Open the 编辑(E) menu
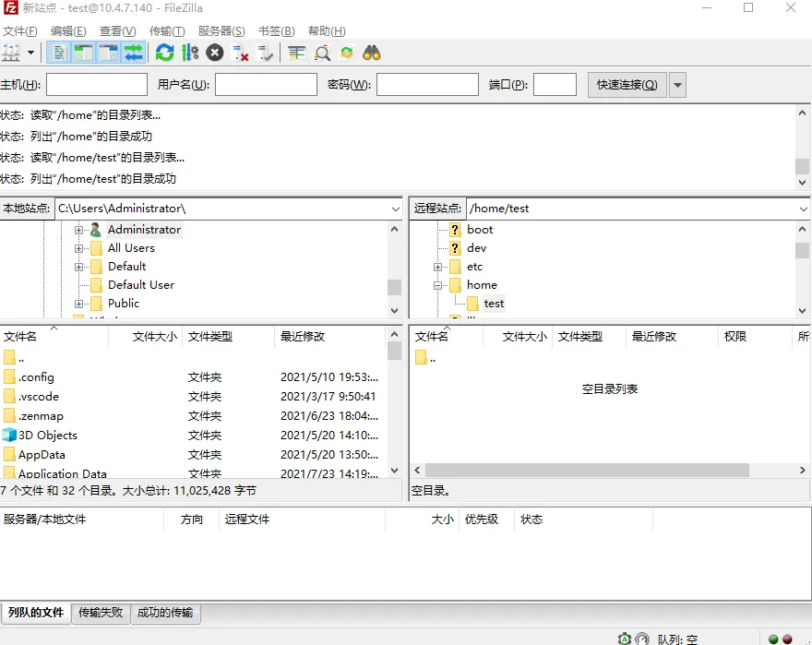Viewport: 812px width, 645px height. click(x=68, y=31)
